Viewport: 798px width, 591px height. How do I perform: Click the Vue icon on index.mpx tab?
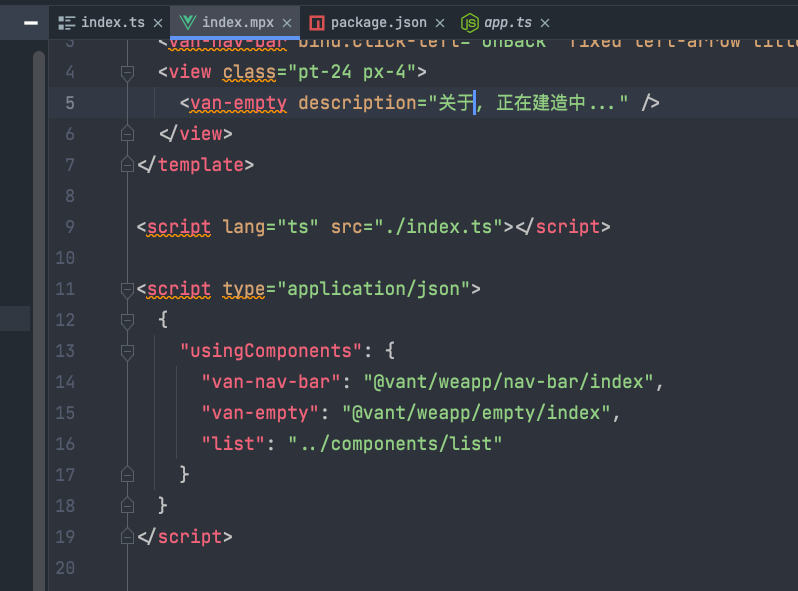point(188,22)
